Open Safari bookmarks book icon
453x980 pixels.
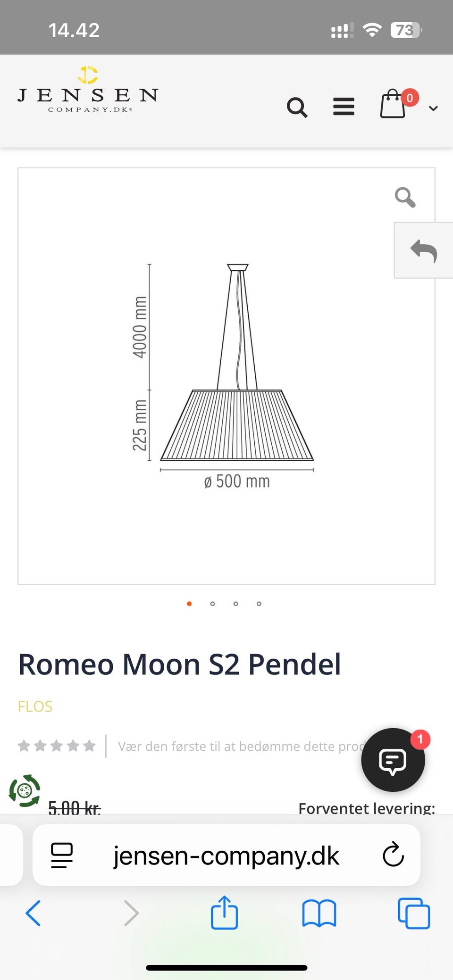pyautogui.click(x=319, y=914)
